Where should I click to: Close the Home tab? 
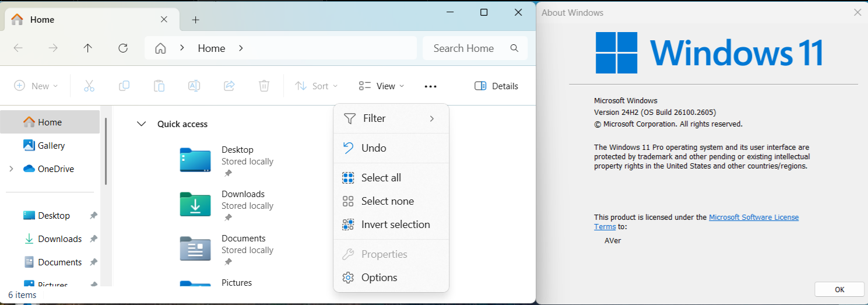point(164,19)
